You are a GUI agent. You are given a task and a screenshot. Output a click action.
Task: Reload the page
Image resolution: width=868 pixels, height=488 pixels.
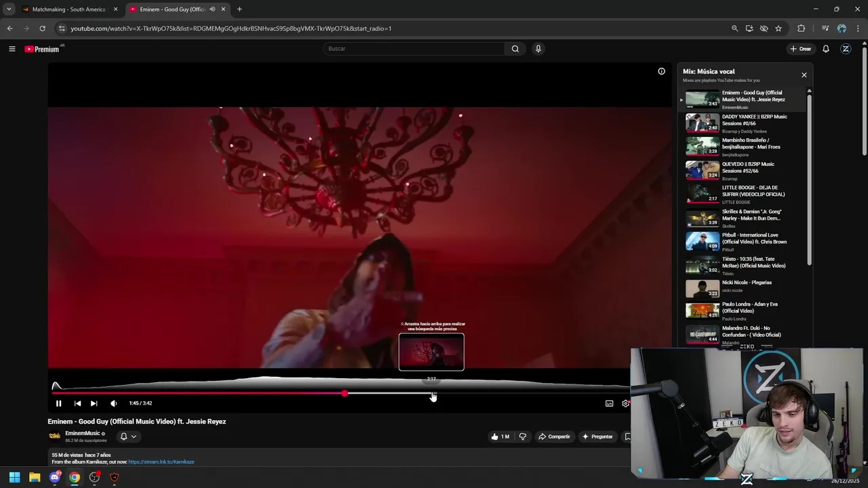point(42,28)
